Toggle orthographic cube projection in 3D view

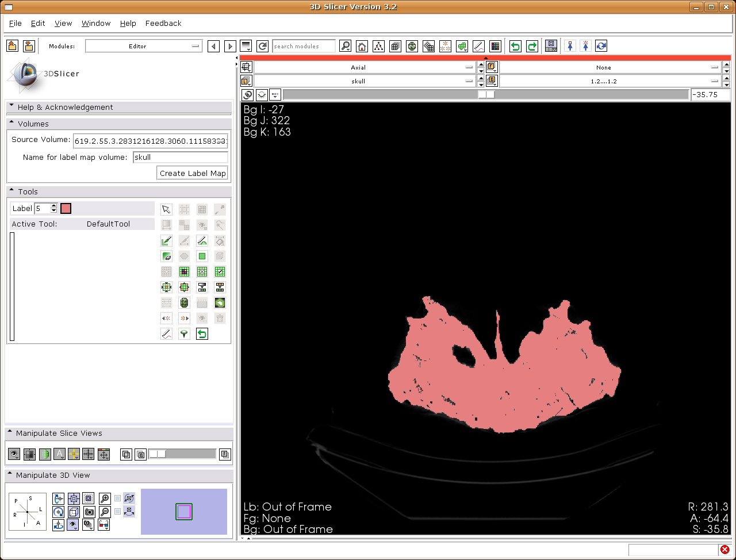click(x=74, y=512)
